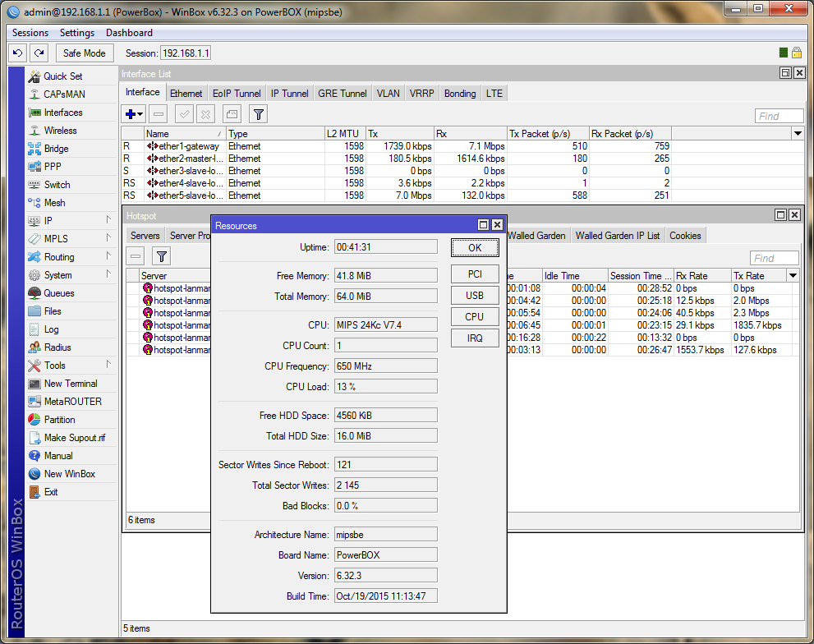Open the Interfaces sidebar item
The height and width of the screenshot is (644, 814).
pyautogui.click(x=62, y=113)
